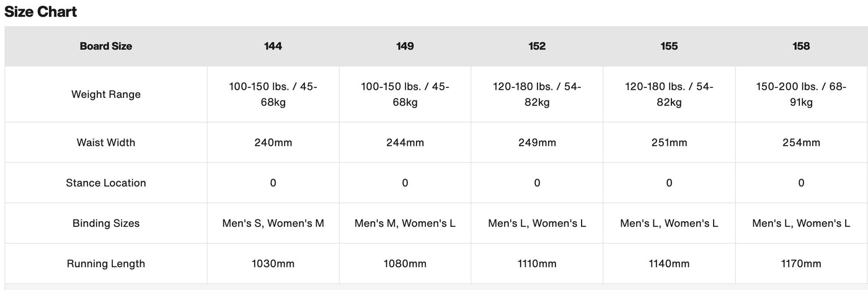Select the 149 board size column header
The image size is (868, 290).
pyautogui.click(x=405, y=46)
